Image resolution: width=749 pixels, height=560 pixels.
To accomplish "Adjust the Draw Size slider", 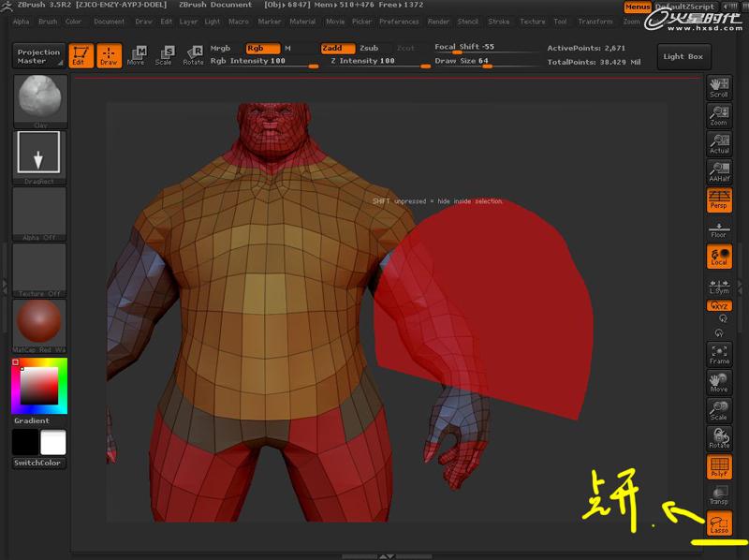I will tap(485, 61).
